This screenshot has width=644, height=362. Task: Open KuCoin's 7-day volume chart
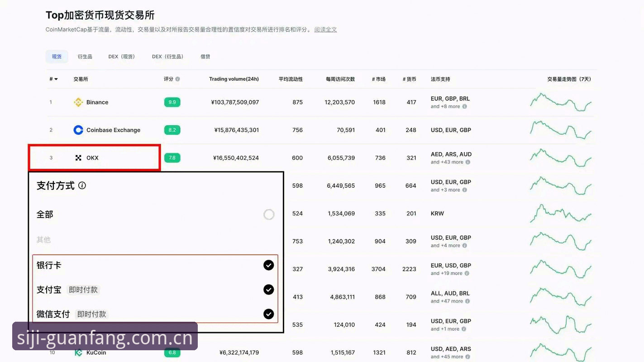[561, 352]
